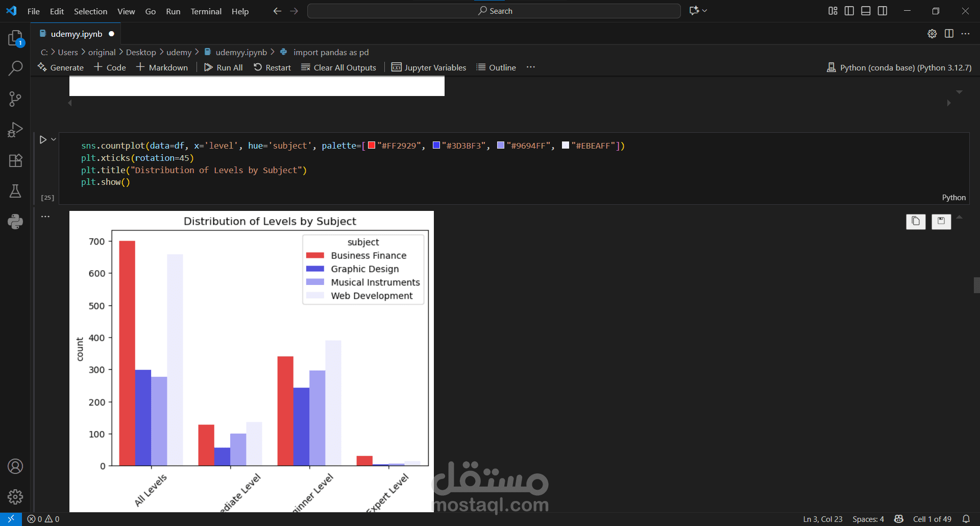
Task: Navigate back with the arrow
Action: (x=277, y=11)
